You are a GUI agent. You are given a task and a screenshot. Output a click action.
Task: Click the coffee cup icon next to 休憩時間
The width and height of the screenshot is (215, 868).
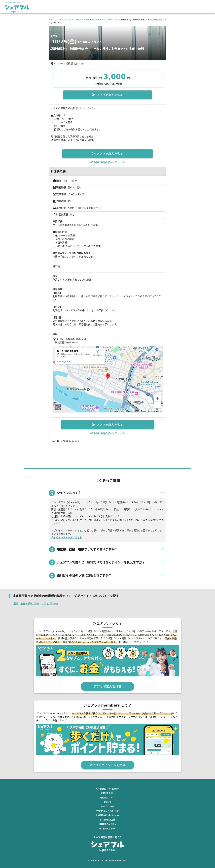54,201
